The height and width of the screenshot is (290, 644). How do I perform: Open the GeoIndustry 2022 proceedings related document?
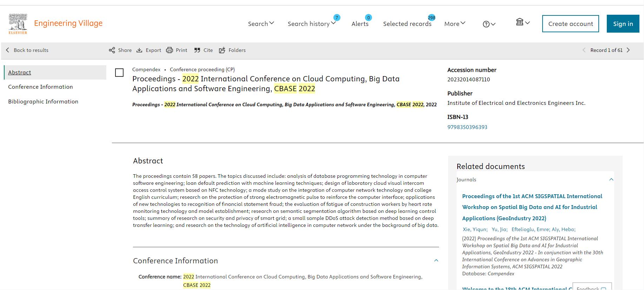532,207
